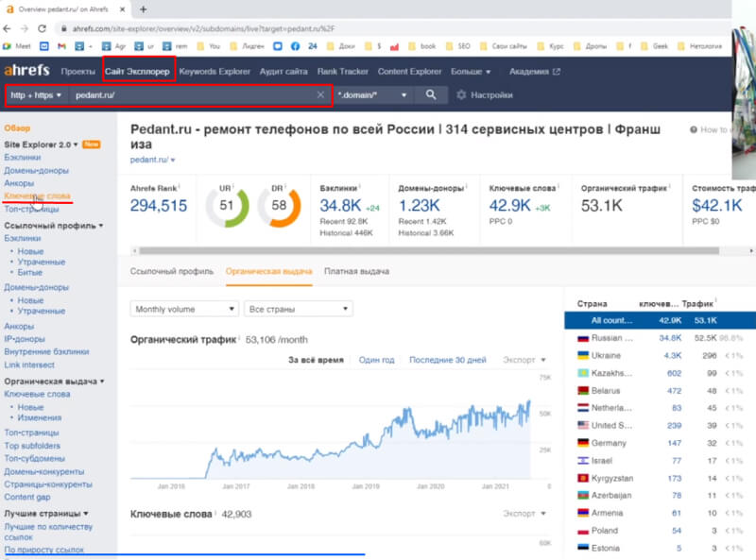This screenshot has width=756, height=560.
Task: Switch to the Органическая выдача tab
Action: pyautogui.click(x=269, y=271)
